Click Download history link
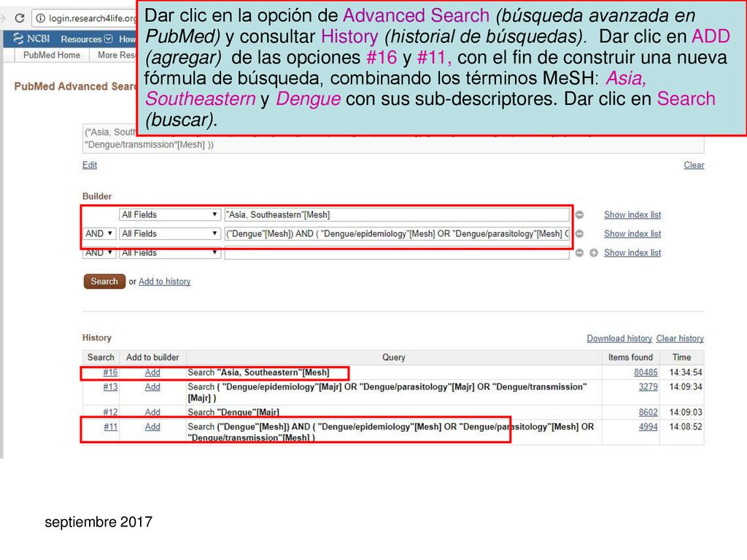This screenshot has height=560, width=747. pyautogui.click(x=619, y=338)
